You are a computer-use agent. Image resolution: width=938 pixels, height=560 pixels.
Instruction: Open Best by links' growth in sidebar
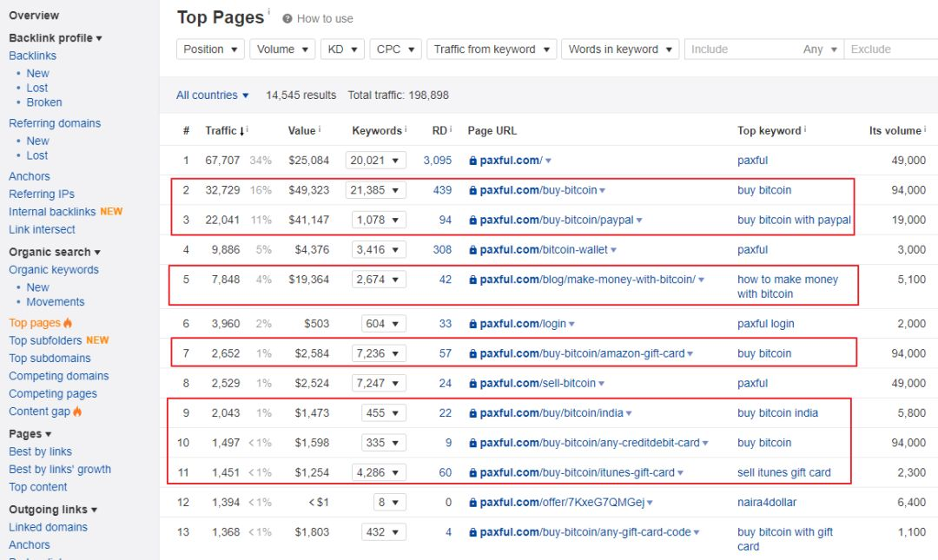coord(60,469)
